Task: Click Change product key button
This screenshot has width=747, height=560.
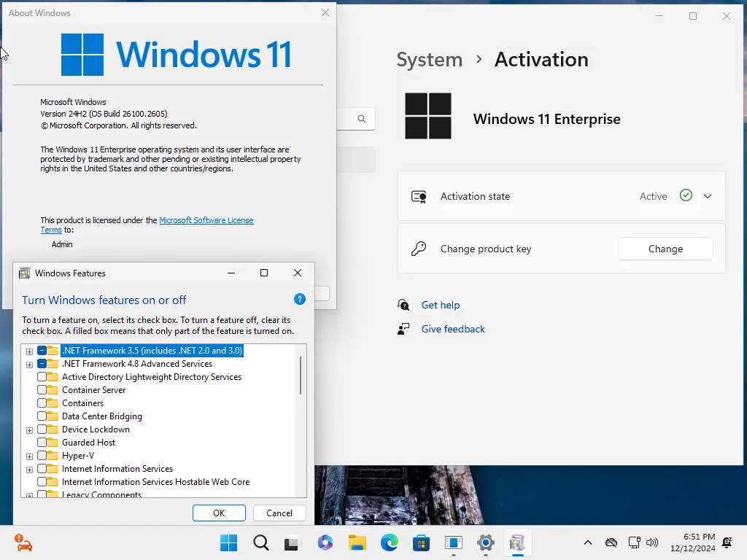Action: click(x=665, y=249)
